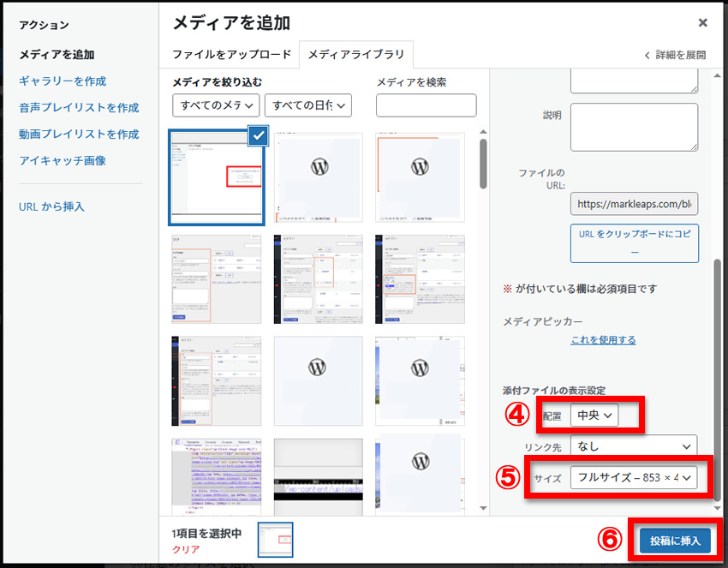The image size is (728, 568).
Task: Open the すべての日付 date filter dropdown
Action: tap(308, 105)
